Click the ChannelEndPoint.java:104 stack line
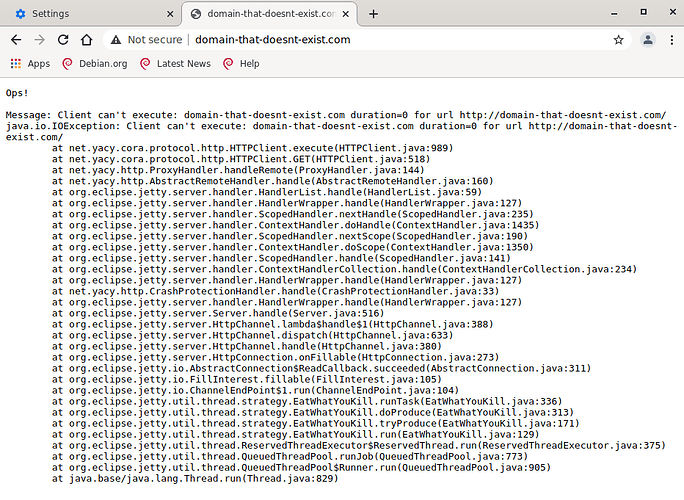 pyautogui.click(x=256, y=390)
